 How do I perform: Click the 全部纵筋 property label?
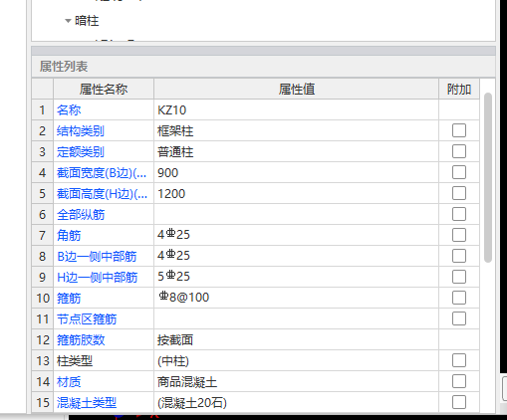[x=81, y=214]
